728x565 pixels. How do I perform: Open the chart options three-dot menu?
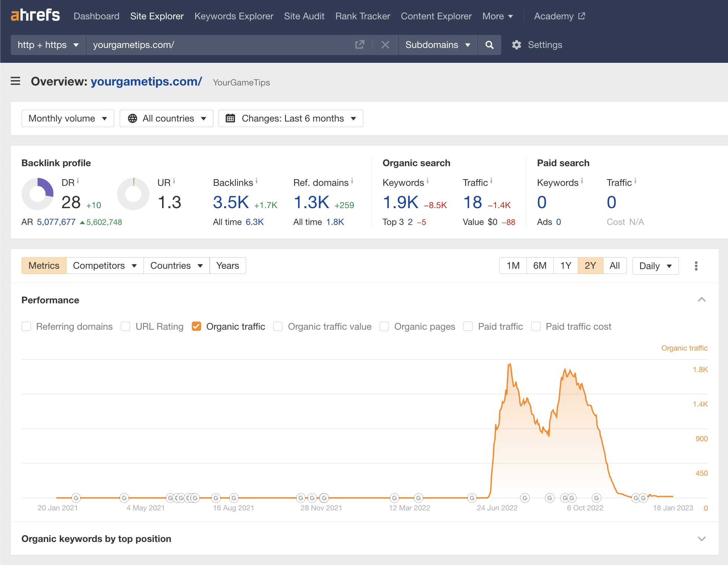coord(696,266)
